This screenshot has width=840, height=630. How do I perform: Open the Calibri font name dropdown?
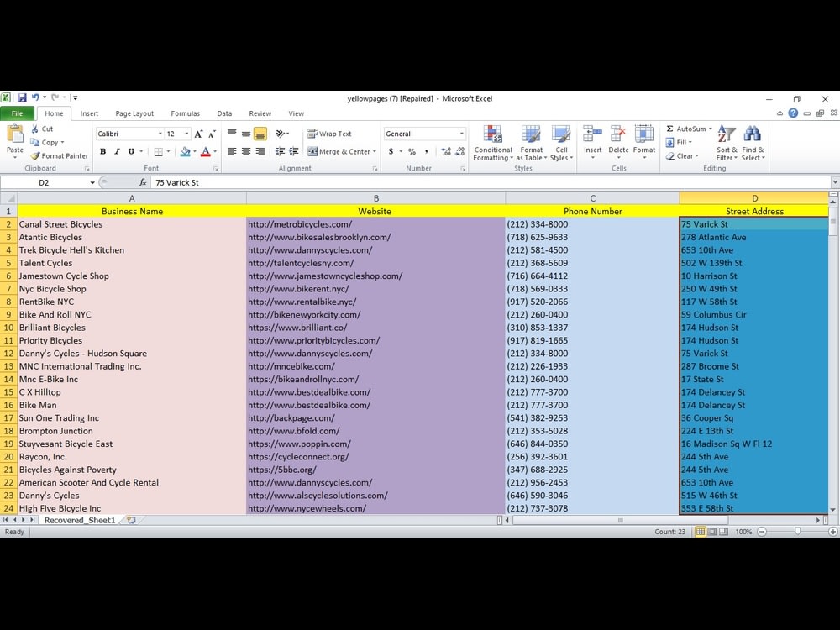[x=160, y=134]
